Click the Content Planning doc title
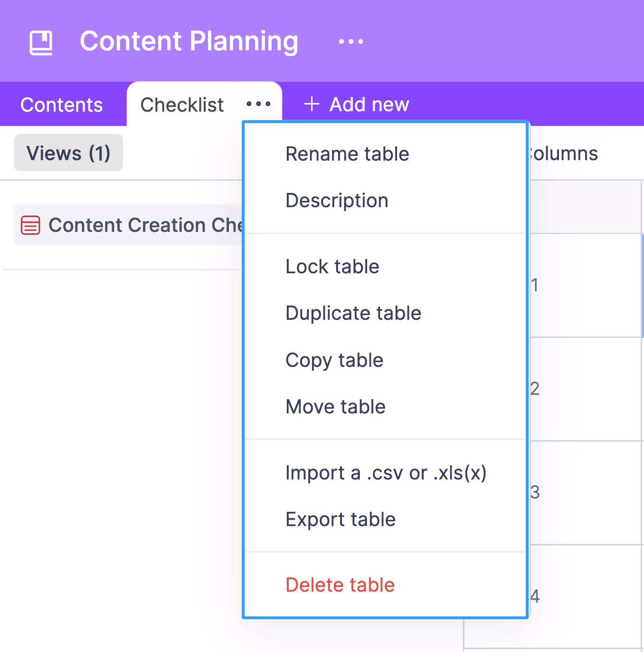Image resolution: width=644 pixels, height=652 pixels. pos(189,41)
